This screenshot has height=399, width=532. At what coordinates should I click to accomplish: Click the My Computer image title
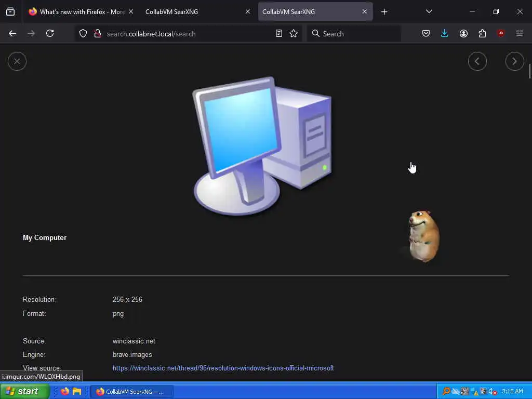click(45, 238)
